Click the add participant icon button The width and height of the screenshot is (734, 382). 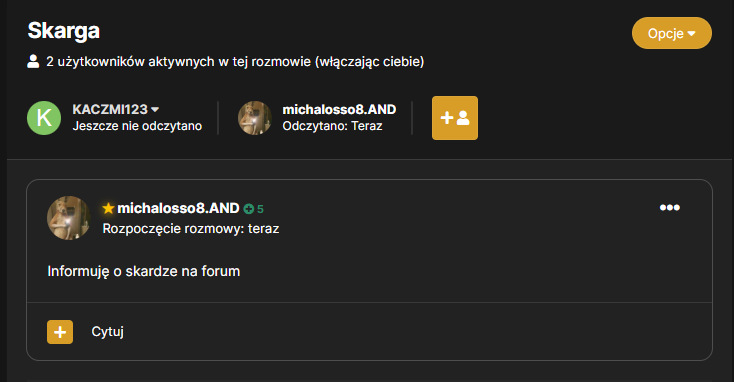455,118
